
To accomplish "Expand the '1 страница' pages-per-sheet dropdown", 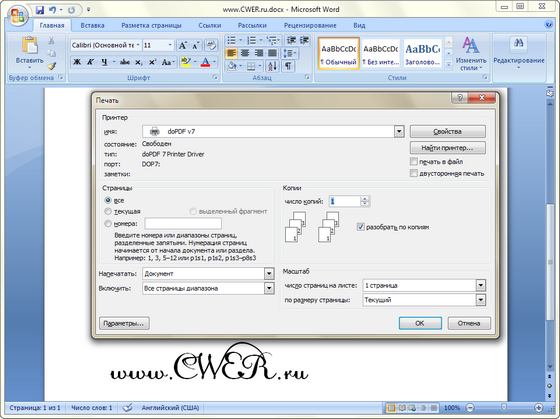I will (481, 285).
